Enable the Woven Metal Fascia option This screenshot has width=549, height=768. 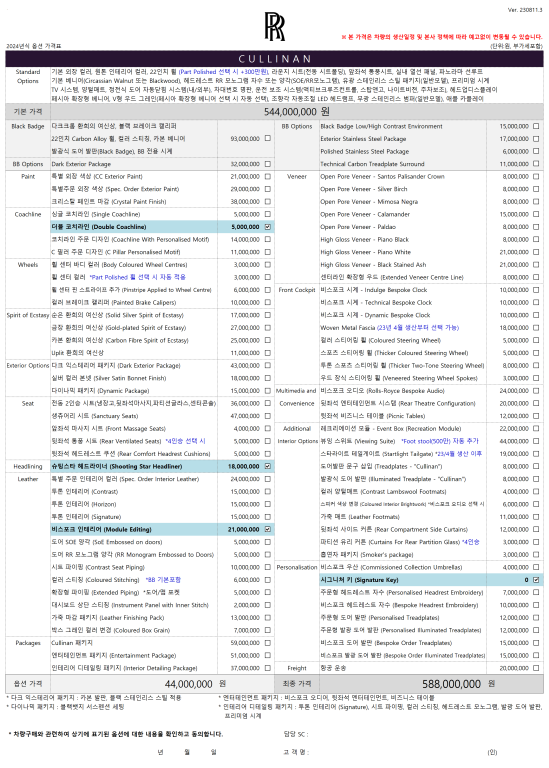click(x=536, y=328)
